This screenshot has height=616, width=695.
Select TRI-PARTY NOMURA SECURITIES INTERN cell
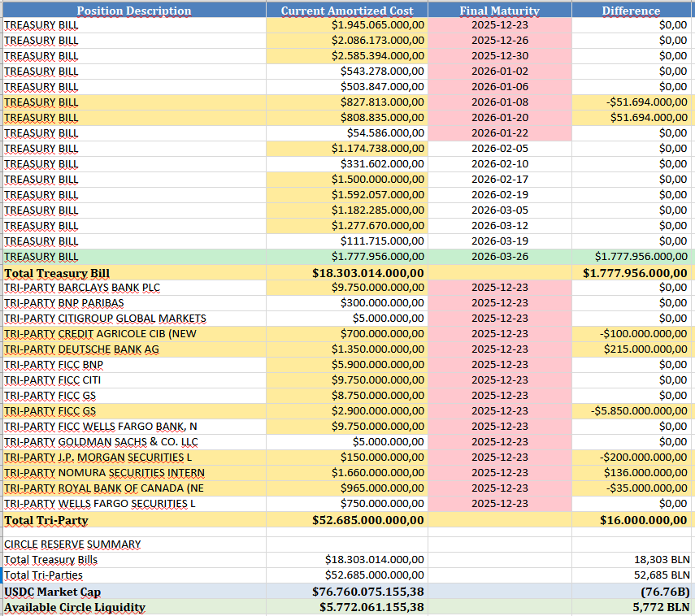click(x=134, y=473)
